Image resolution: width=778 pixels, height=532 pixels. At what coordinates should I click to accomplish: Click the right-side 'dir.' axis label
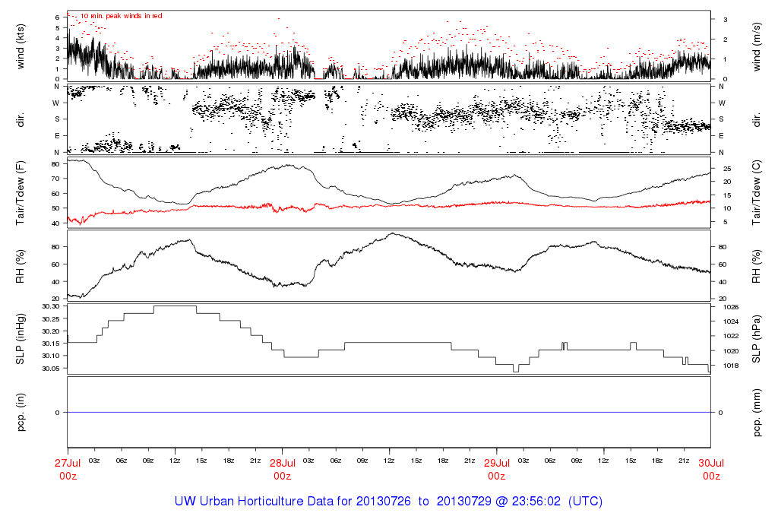pyautogui.click(x=756, y=120)
